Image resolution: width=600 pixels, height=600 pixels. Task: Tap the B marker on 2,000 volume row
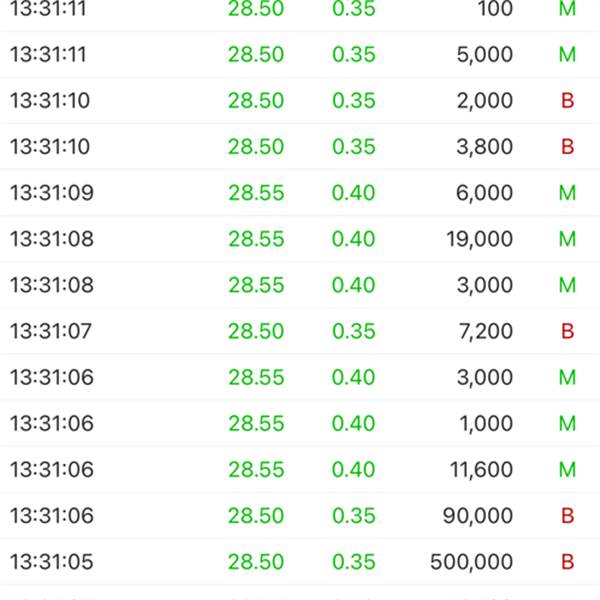point(567,100)
